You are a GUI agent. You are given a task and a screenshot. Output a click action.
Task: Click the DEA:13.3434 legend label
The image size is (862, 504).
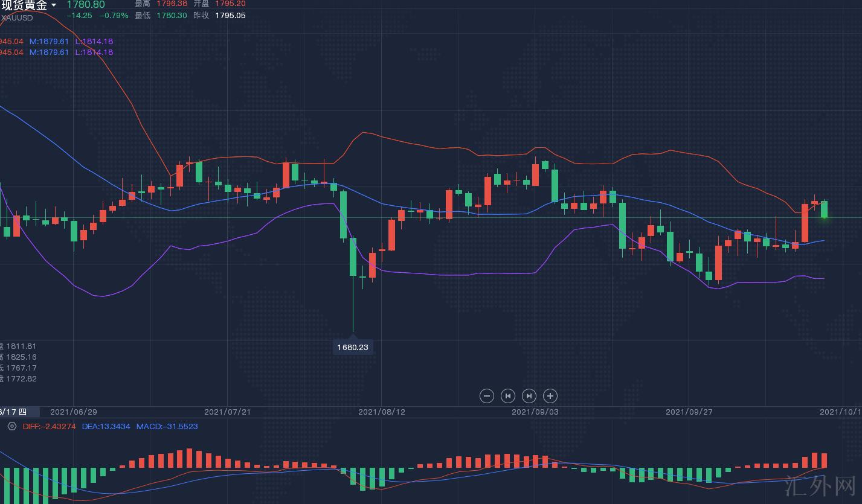click(x=106, y=426)
